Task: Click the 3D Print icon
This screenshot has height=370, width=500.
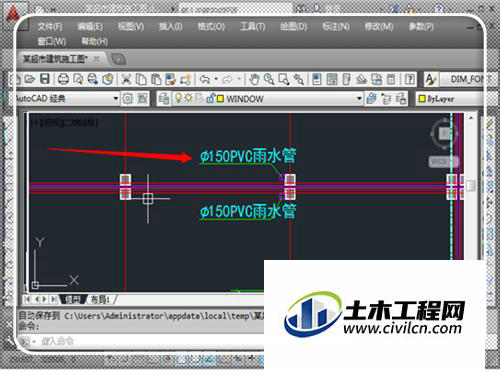Action: tap(107, 79)
